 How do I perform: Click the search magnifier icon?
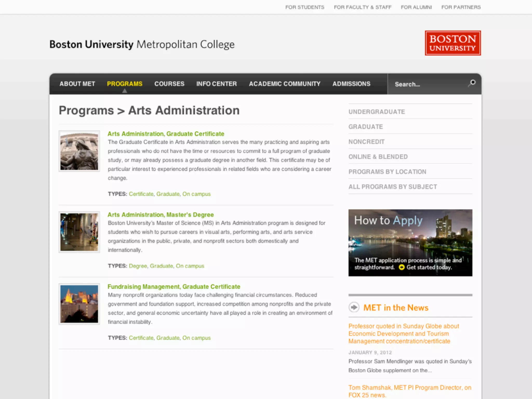click(472, 83)
